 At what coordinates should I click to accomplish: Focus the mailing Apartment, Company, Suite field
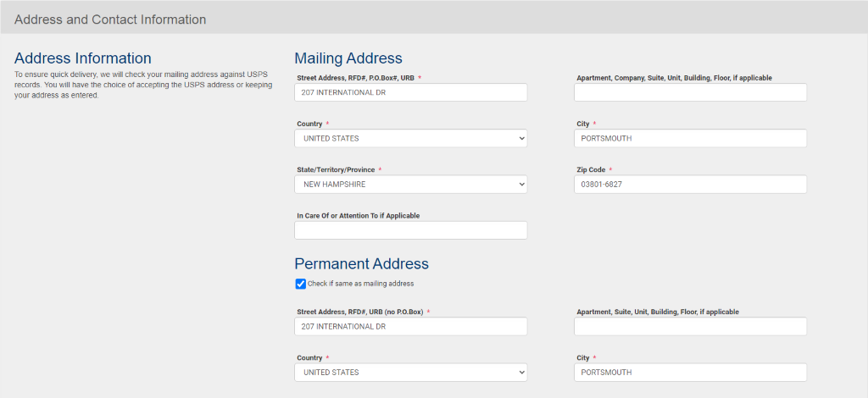click(690, 92)
